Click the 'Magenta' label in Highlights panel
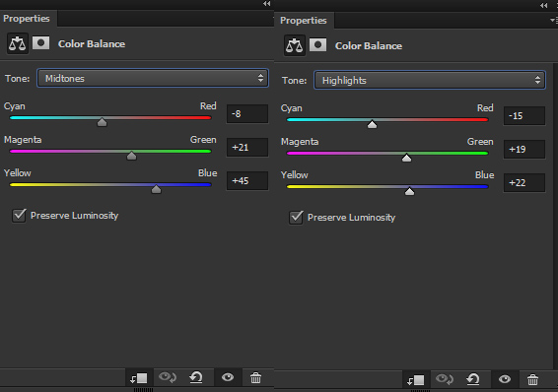 (300, 142)
